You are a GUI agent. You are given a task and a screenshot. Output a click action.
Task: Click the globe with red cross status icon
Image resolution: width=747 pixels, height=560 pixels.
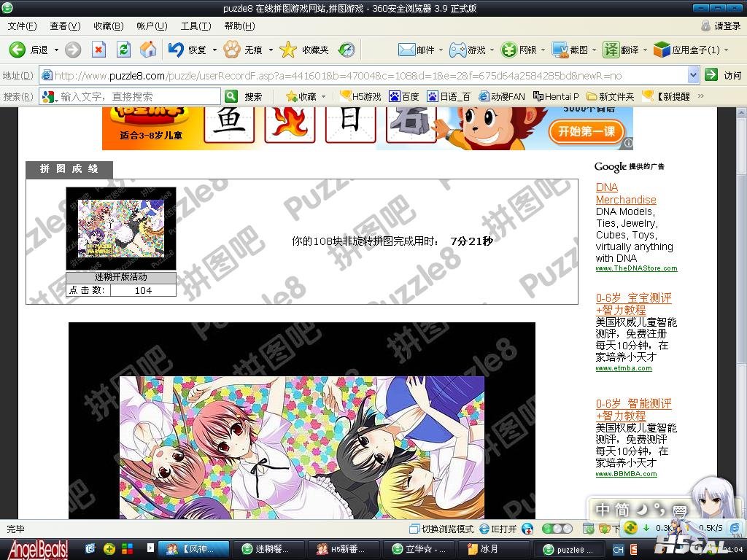coord(527,529)
